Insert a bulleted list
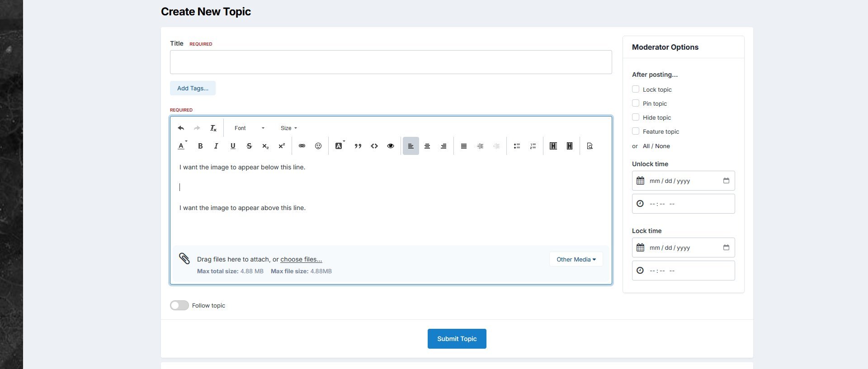 517,146
